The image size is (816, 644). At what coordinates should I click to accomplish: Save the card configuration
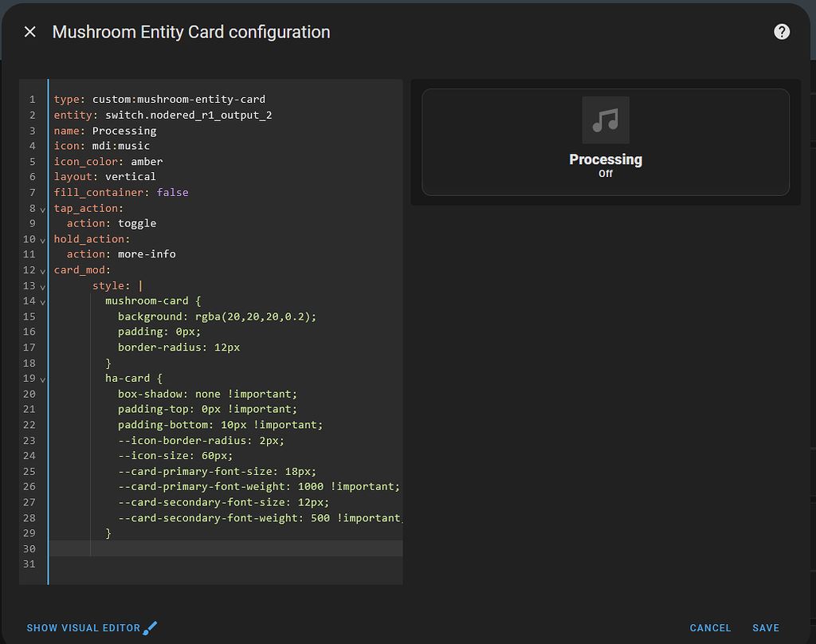pos(765,627)
